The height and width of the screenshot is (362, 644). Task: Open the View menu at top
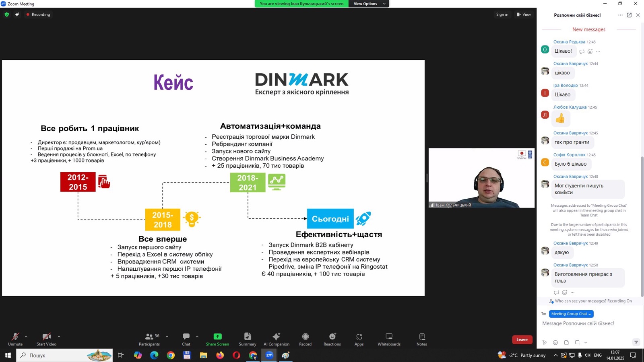coord(524,14)
